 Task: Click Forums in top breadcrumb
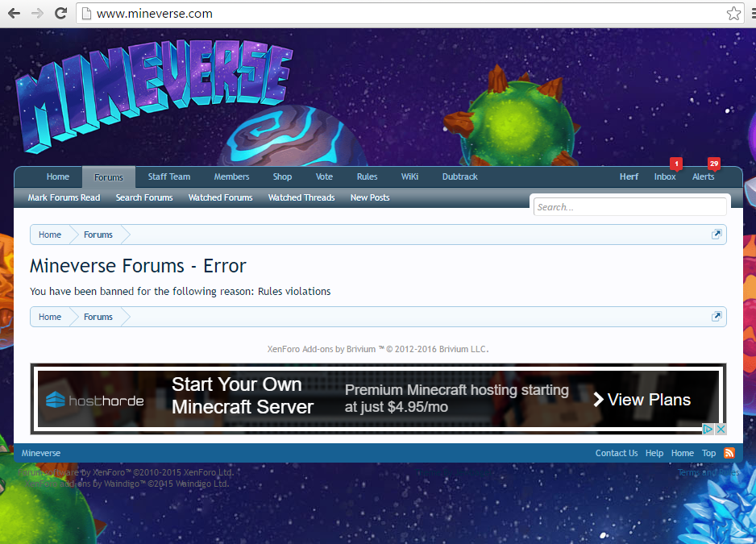point(98,235)
